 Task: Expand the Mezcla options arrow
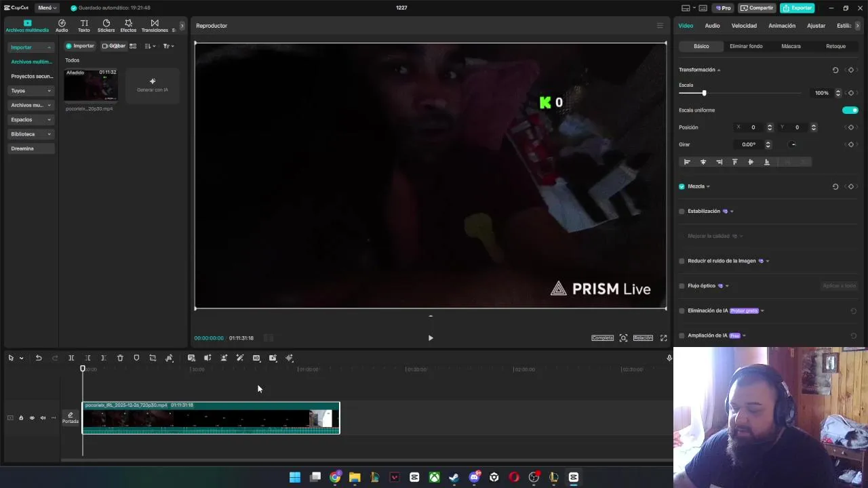[x=708, y=186]
